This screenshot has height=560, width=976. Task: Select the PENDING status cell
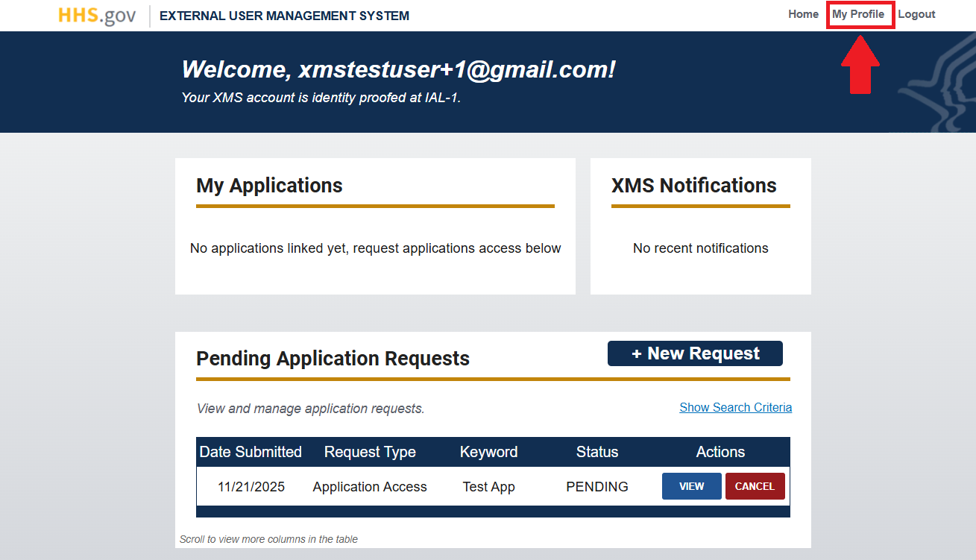pyautogui.click(x=597, y=487)
